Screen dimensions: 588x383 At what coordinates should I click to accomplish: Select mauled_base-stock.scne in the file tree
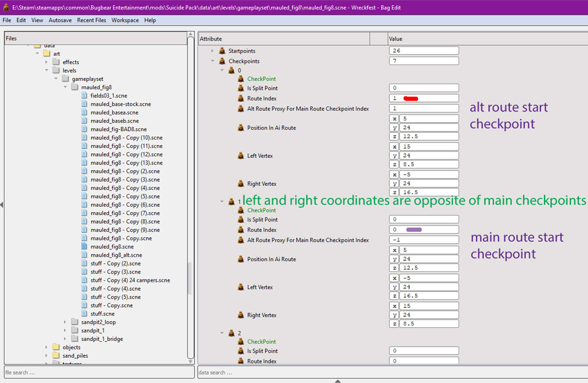121,104
